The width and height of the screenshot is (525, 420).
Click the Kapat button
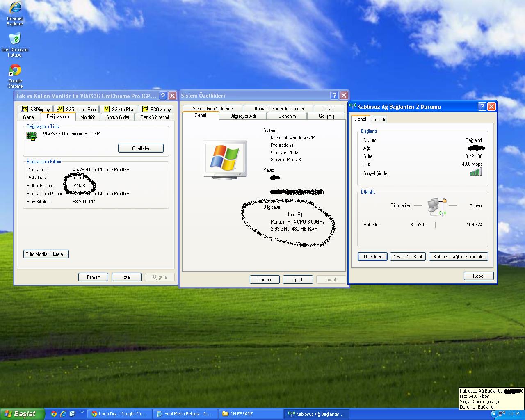479,276
